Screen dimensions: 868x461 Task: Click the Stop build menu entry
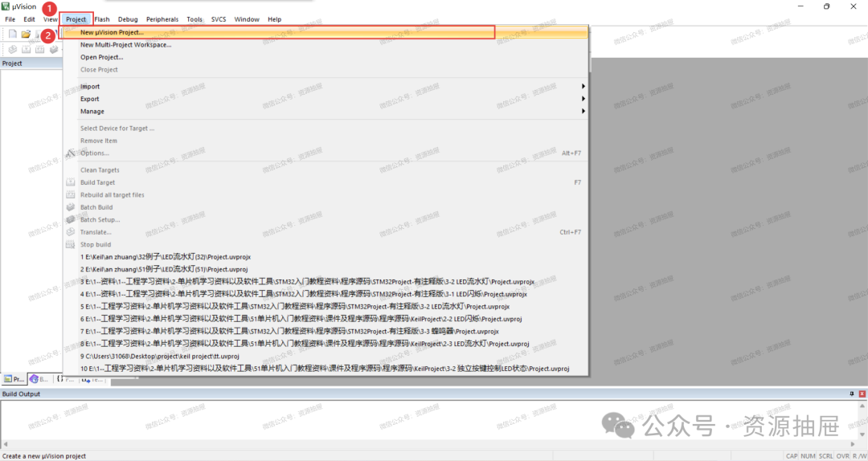pos(326,245)
